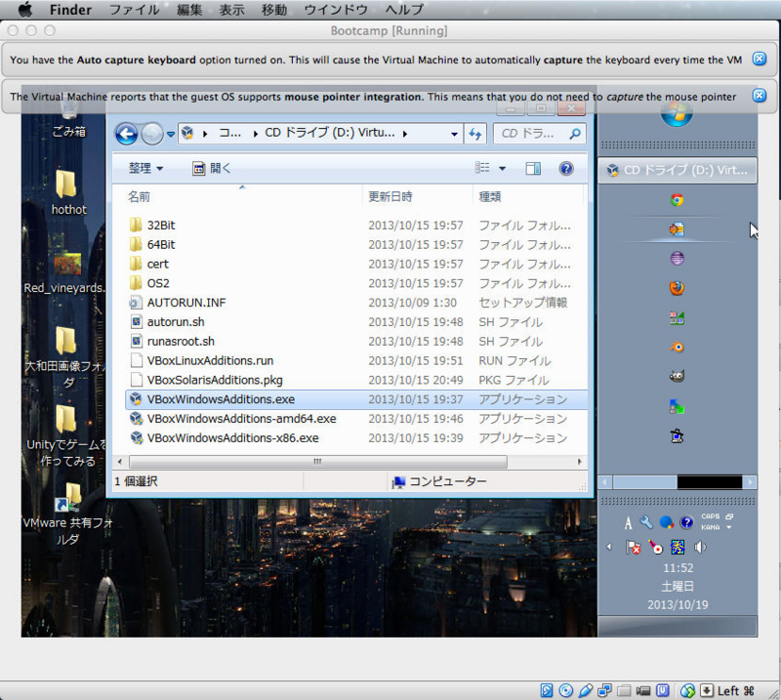Viewport: 781px width, 700px height.
Task: Open the Finder menu in macOS menu bar
Action: pyautogui.click(x=70, y=10)
